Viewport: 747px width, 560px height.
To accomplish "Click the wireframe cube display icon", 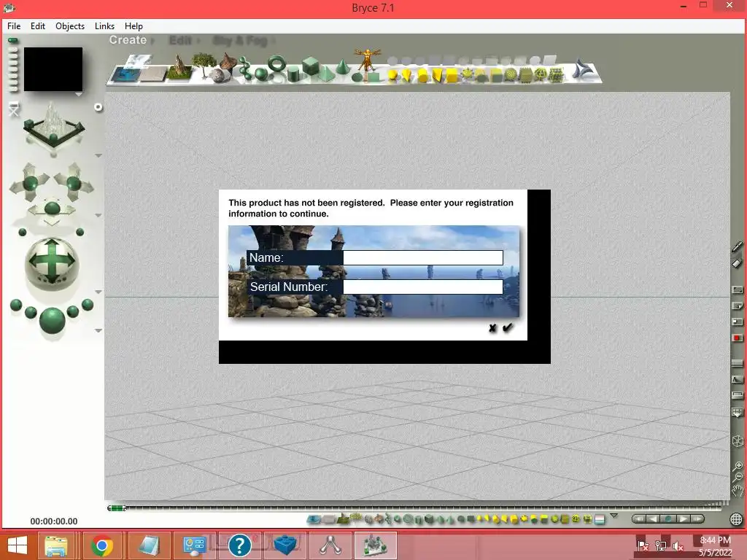I will pyautogui.click(x=738, y=441).
